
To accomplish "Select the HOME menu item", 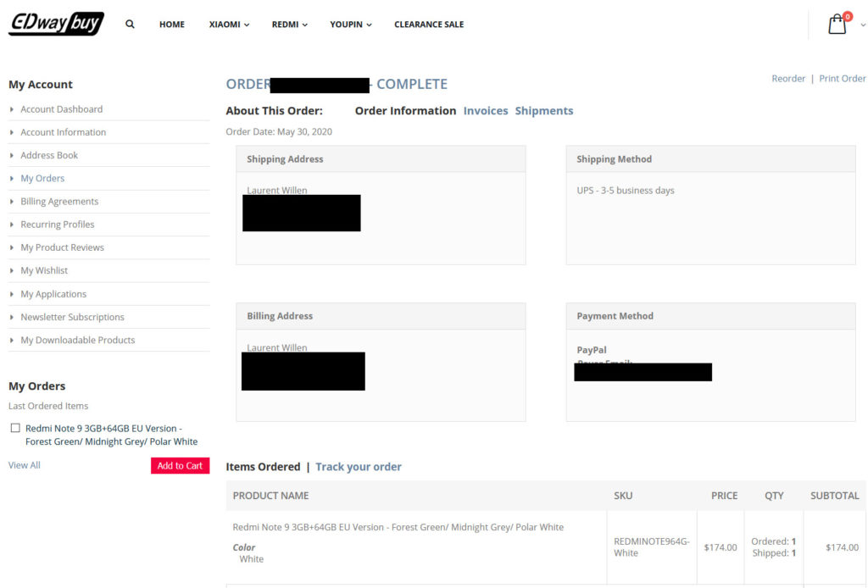I will pyautogui.click(x=171, y=25).
